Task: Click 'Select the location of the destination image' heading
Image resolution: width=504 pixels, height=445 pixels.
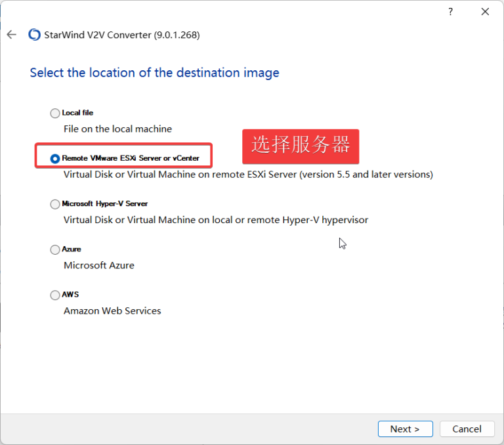Action: [154, 73]
